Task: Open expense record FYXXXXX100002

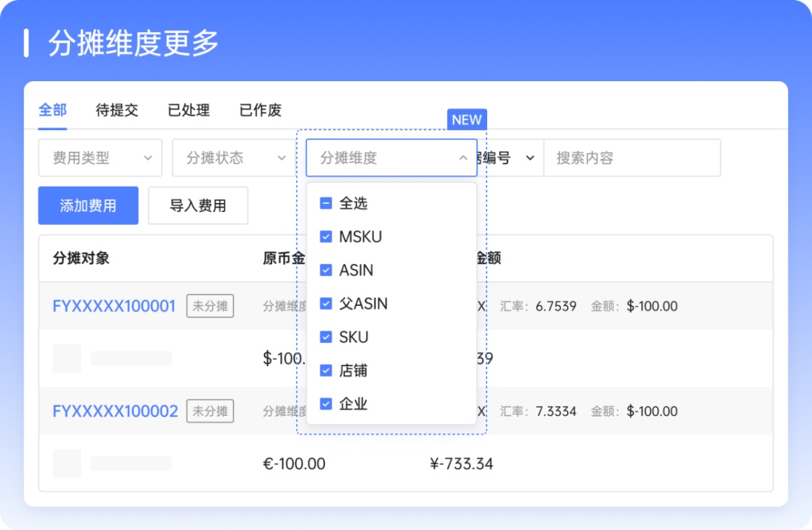Action: [115, 411]
